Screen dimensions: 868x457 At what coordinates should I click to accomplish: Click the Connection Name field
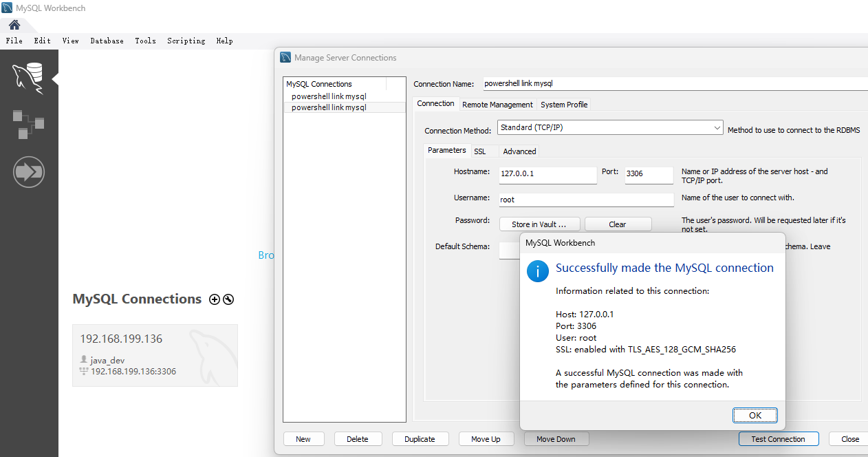(x=675, y=83)
